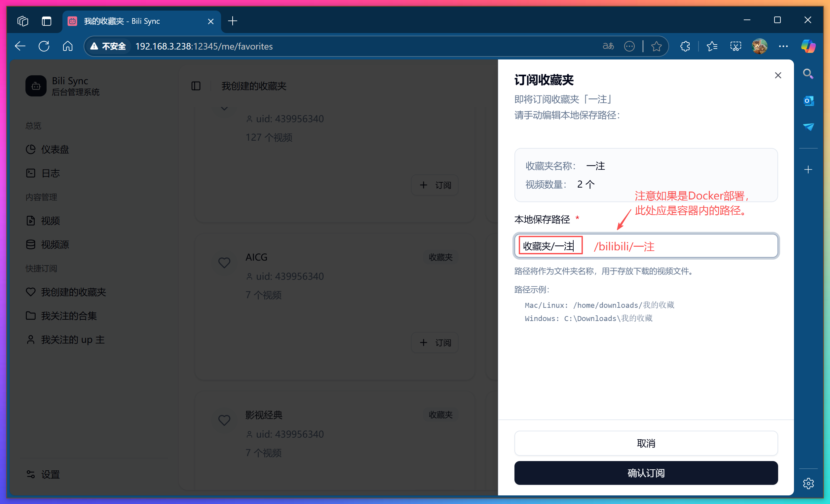This screenshot has height=504, width=830.
Task: Open the browser more options menu
Action: [784, 46]
